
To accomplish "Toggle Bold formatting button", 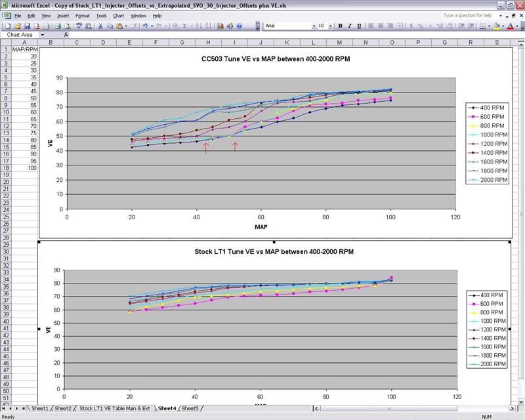I will (x=341, y=26).
